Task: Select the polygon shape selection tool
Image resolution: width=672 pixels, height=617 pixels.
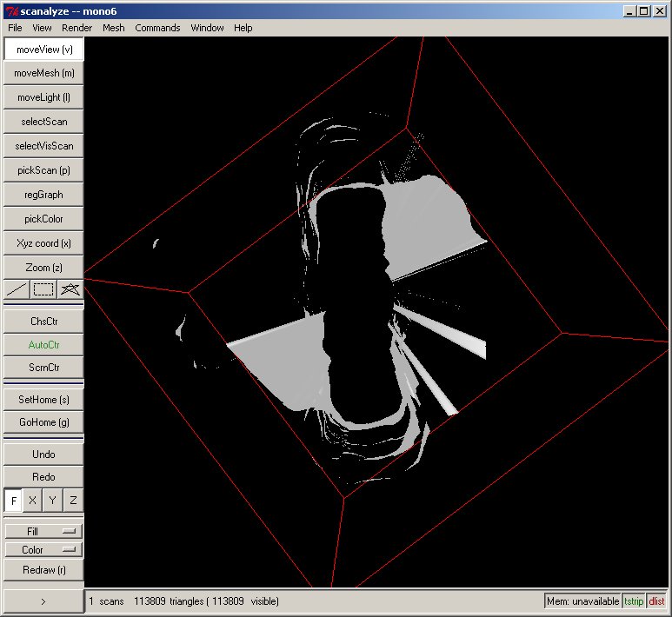Action: pos(70,289)
